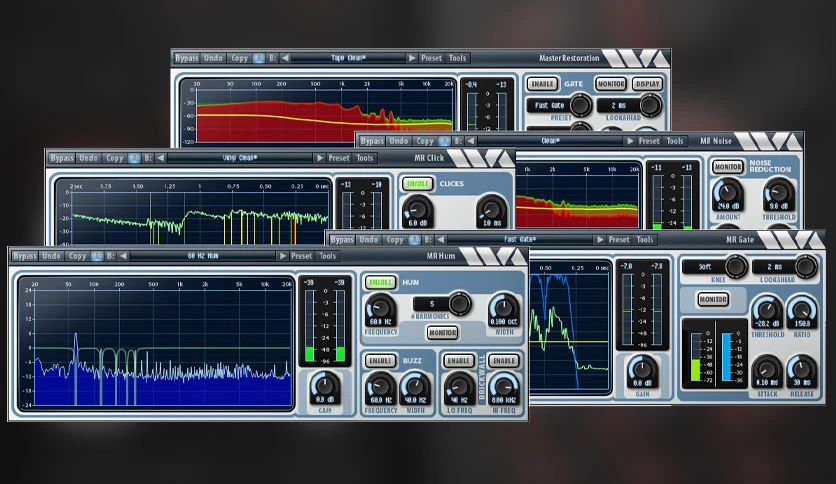This screenshot has height=484, width=836.
Task: Go to the next preset in MR Noise
Action: [630, 141]
